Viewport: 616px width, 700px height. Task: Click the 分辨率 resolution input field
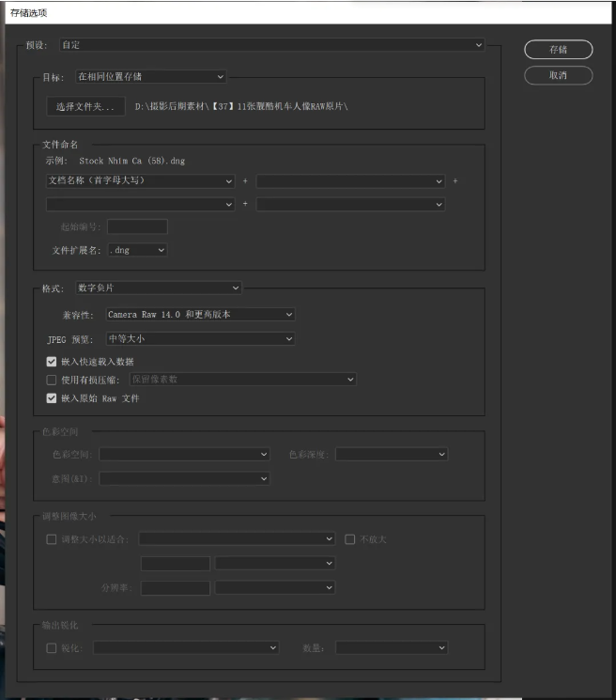(175, 587)
